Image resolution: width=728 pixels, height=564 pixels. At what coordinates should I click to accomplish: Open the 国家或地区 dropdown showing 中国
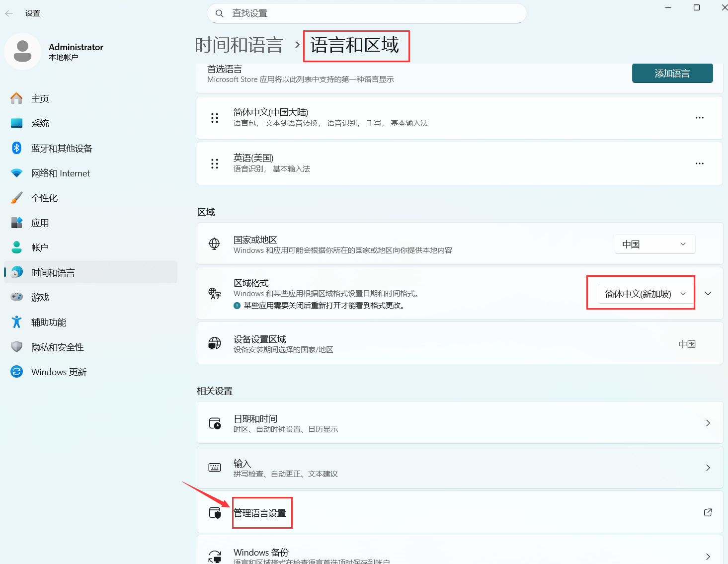(x=654, y=244)
